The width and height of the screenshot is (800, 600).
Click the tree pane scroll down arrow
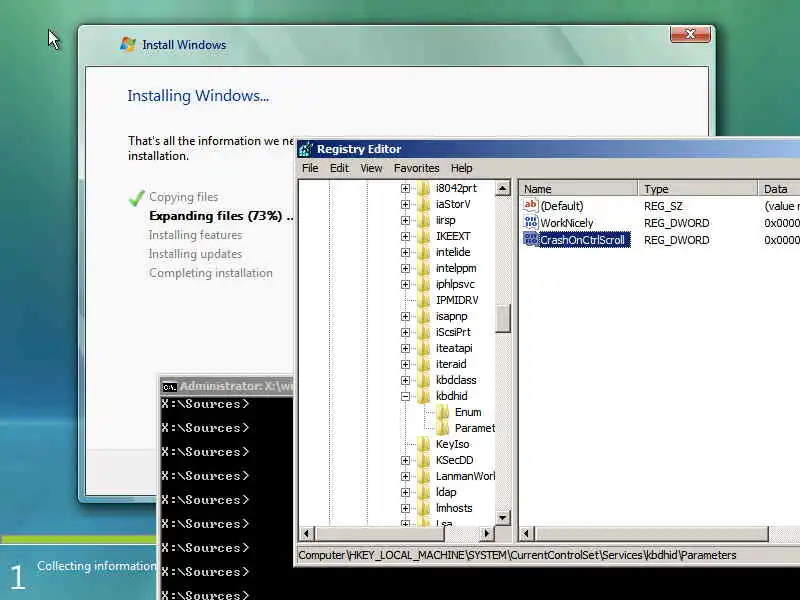click(503, 518)
